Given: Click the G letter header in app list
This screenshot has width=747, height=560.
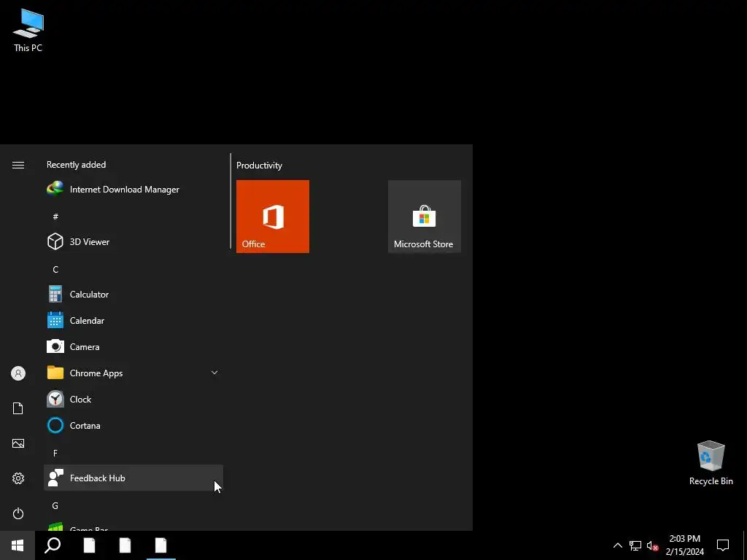Looking at the screenshot, I should pos(55,506).
